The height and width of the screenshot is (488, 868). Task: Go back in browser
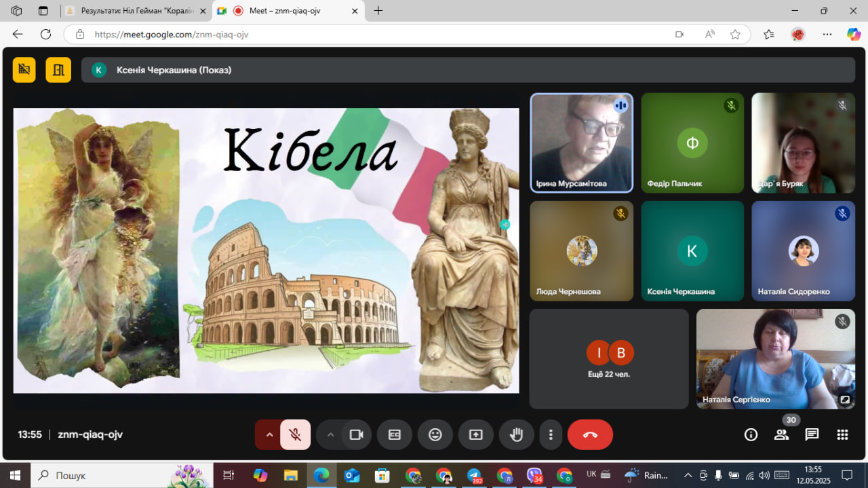[18, 34]
